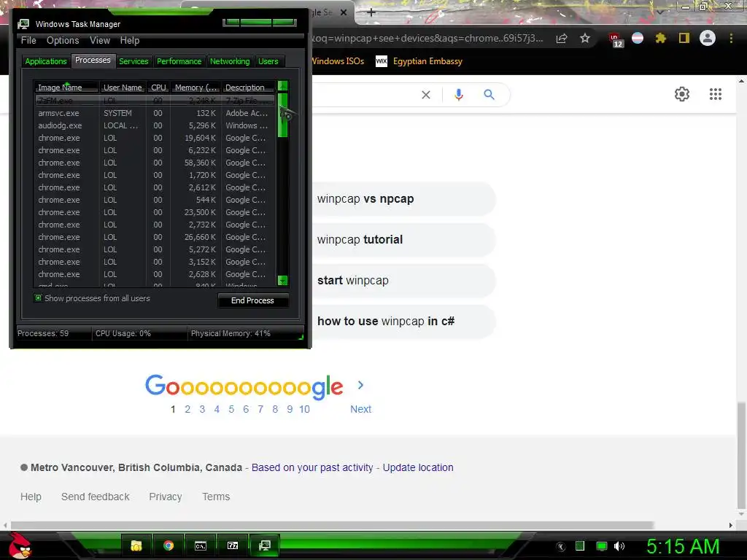Select suggestion start winpcap

pyautogui.click(x=403, y=281)
